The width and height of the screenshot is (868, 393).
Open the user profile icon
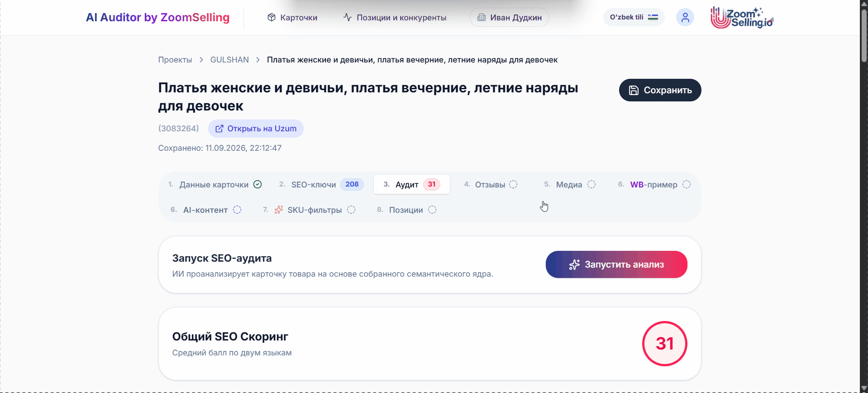685,17
